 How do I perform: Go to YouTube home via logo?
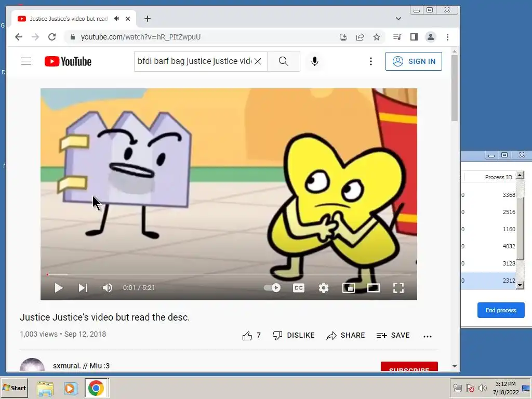click(68, 61)
